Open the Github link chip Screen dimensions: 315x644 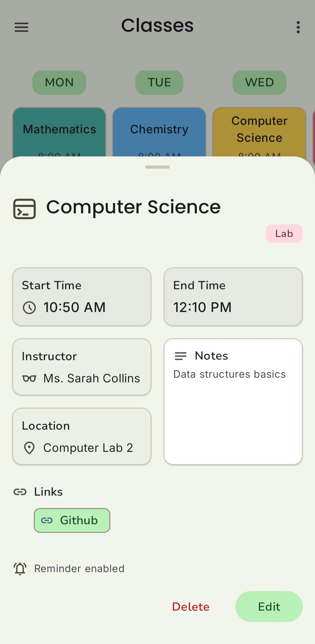pos(72,521)
